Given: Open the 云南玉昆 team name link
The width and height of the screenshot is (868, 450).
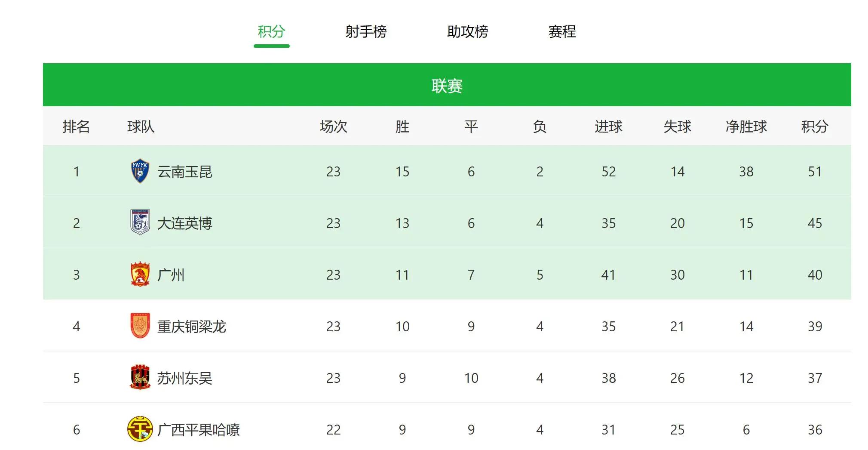Looking at the screenshot, I should click(184, 172).
